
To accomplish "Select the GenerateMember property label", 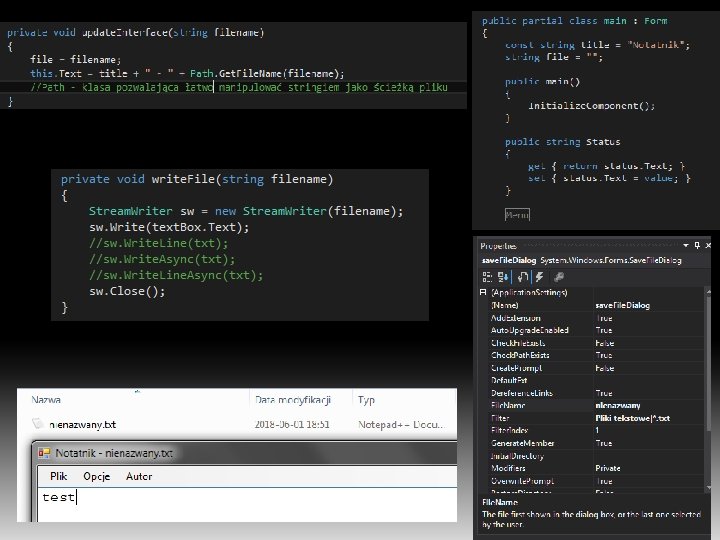I will tap(523, 443).
